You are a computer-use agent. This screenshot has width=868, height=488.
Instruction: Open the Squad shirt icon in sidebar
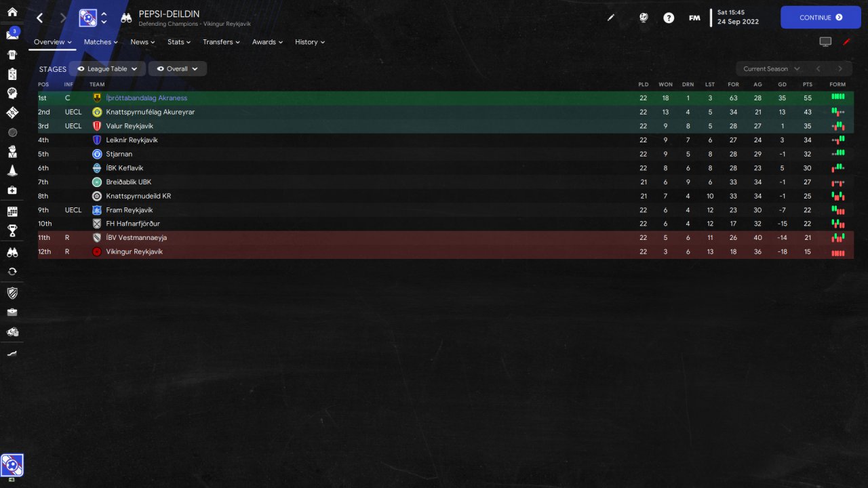12,54
